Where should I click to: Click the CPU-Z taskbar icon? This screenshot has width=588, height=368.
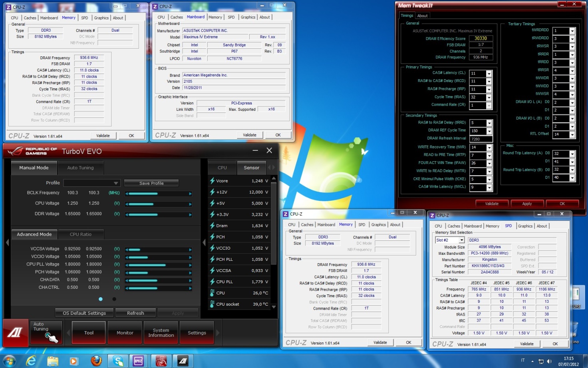click(x=138, y=361)
